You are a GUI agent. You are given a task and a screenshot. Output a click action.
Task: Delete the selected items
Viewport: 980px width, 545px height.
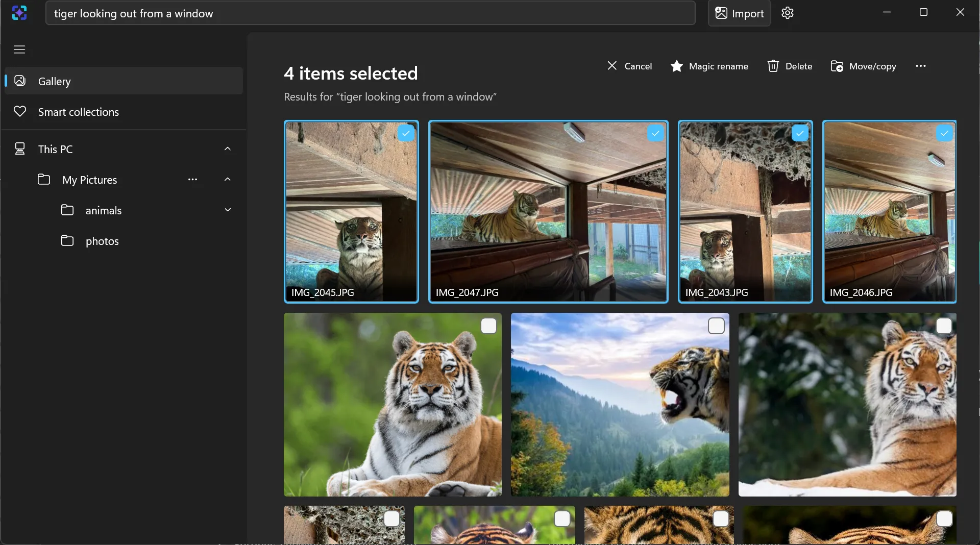tap(790, 66)
